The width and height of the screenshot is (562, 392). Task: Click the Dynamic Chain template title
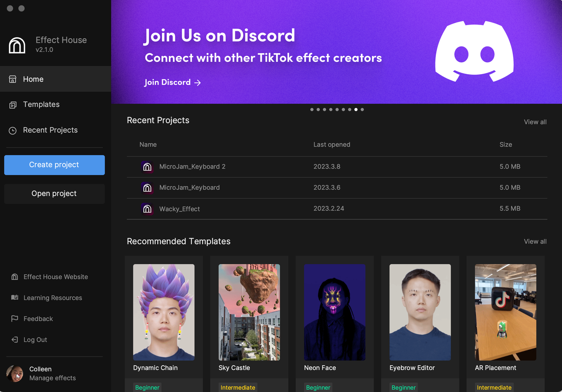coord(155,368)
